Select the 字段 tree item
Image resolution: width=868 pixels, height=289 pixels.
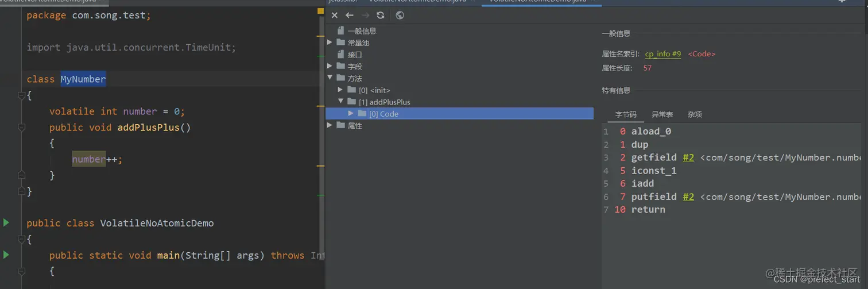click(x=355, y=67)
